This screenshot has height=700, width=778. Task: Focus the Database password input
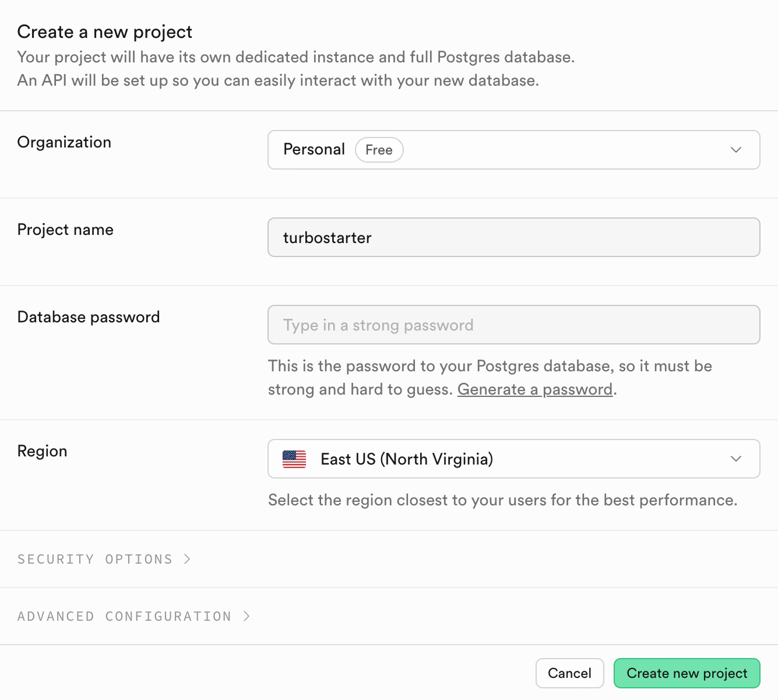tap(513, 325)
